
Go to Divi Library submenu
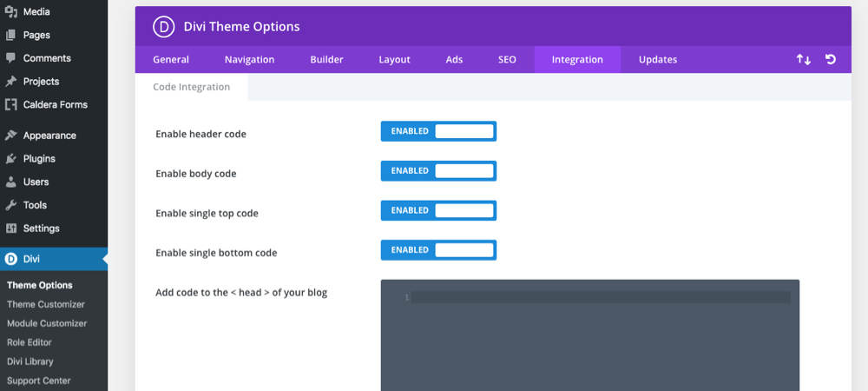tap(30, 361)
